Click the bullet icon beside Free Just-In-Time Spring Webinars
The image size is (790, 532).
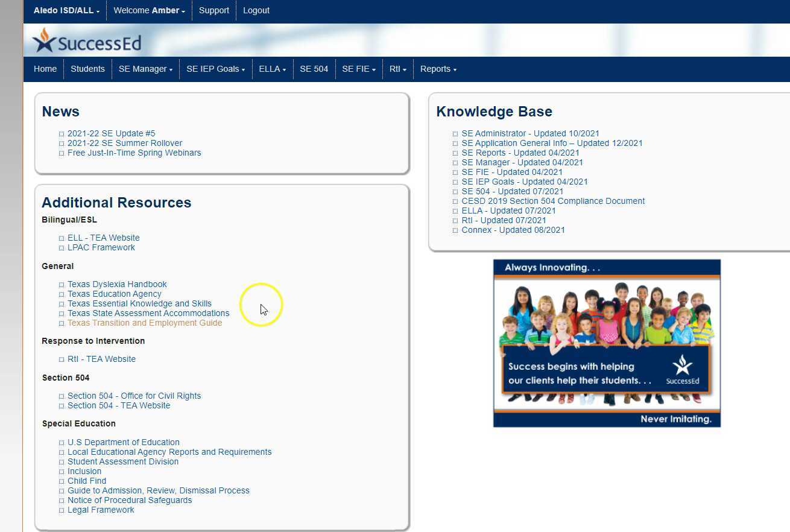coord(62,153)
